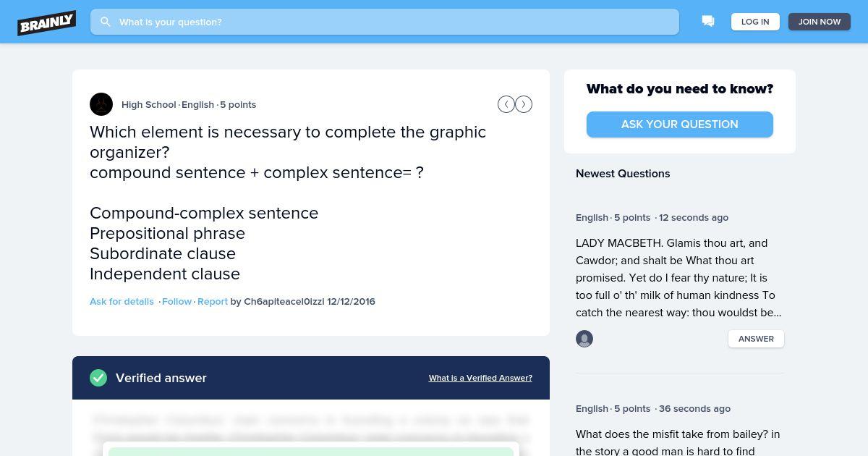Click ASK YOUR QUESTION button
The height and width of the screenshot is (456, 868).
680,124
